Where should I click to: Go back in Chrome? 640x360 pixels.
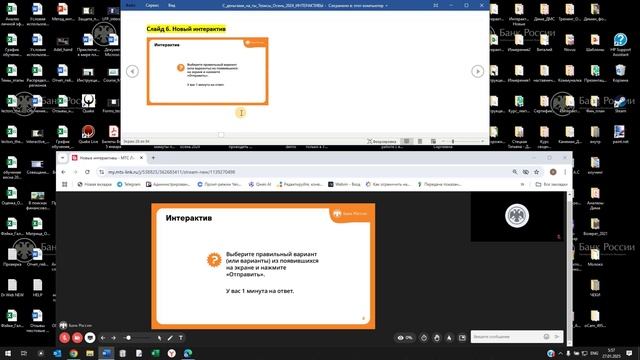[x=63, y=172]
